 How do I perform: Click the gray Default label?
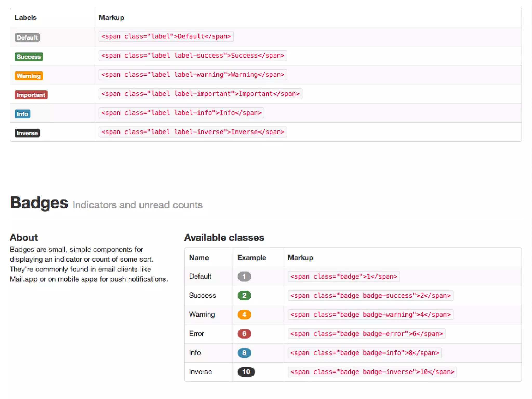pyautogui.click(x=27, y=38)
